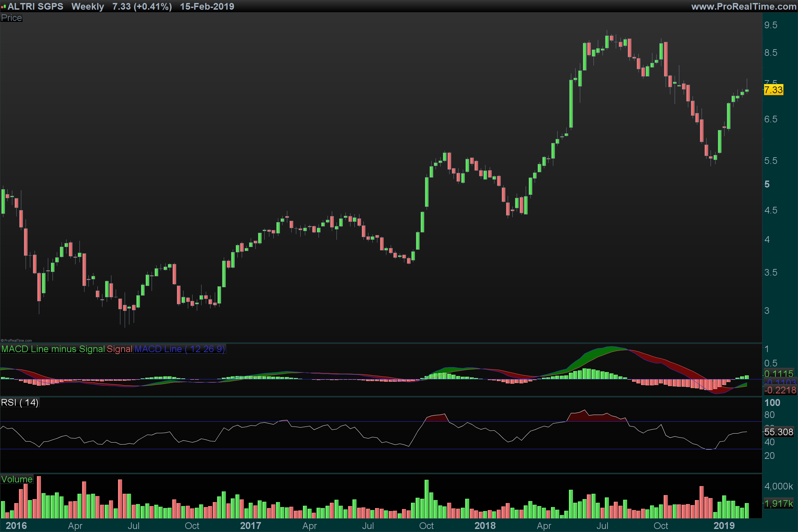Click the Weekly timeframe text in the header
Image resolution: width=798 pixels, height=532 pixels.
pos(87,6)
